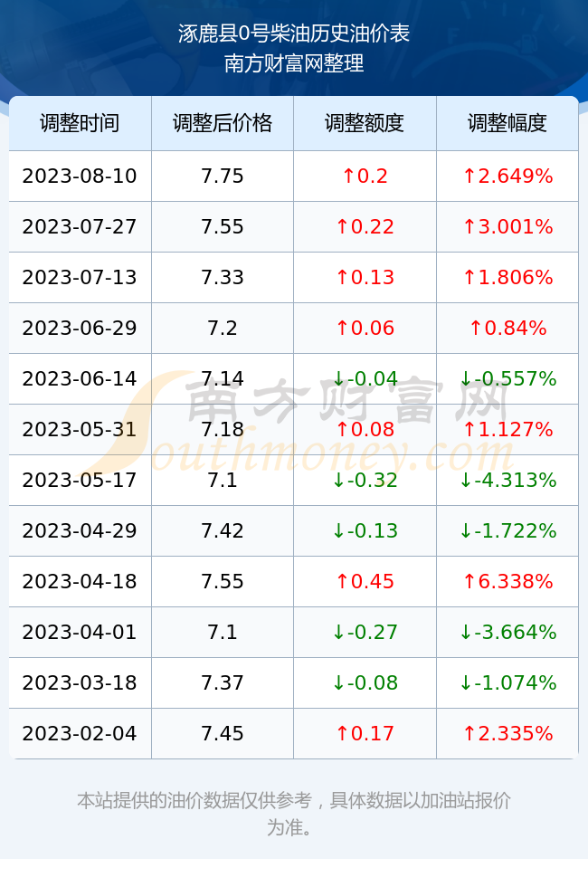The image size is (588, 887).
Task: Click the green ↓-4.313% percentage
Action: pos(507,481)
